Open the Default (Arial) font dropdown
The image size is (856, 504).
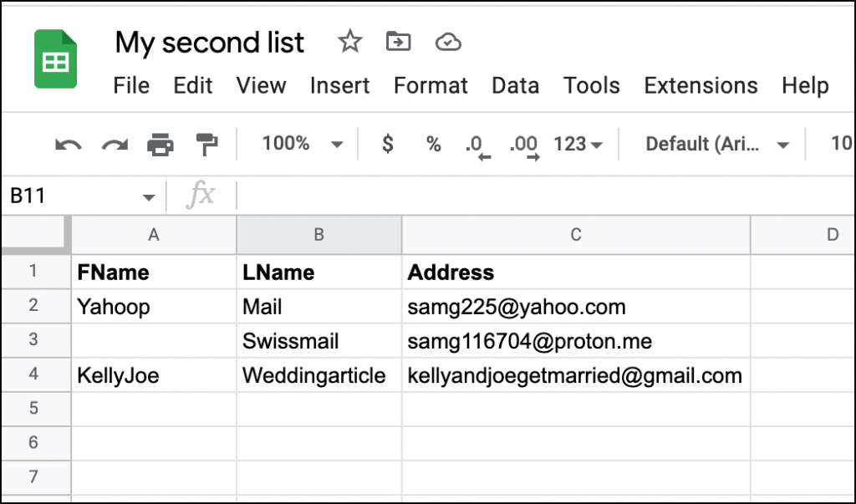point(715,144)
